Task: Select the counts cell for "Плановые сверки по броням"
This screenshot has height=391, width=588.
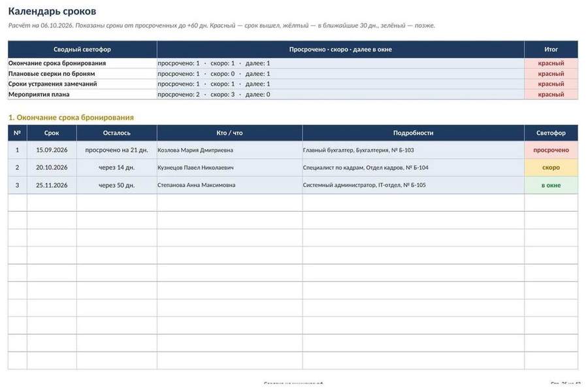Action: (340, 73)
